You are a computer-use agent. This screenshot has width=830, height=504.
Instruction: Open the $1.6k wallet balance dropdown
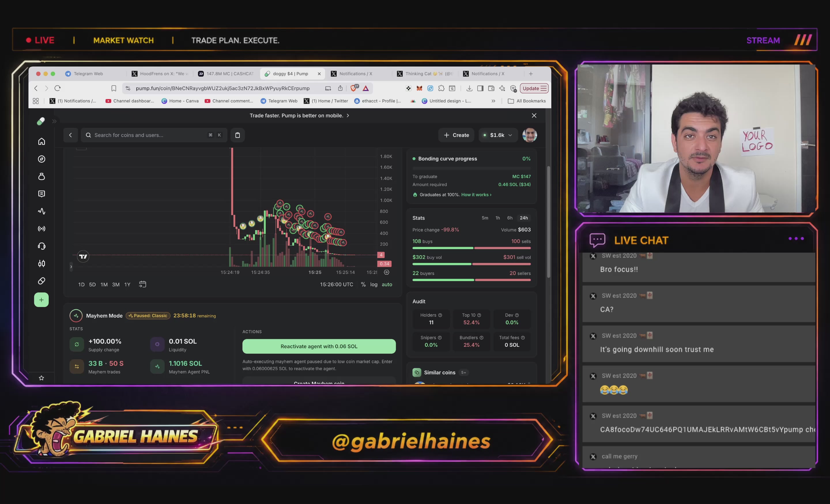[498, 135]
